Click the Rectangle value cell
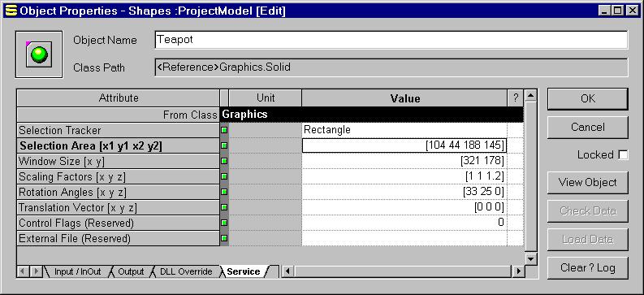The height and width of the screenshot is (295, 644). 404,130
